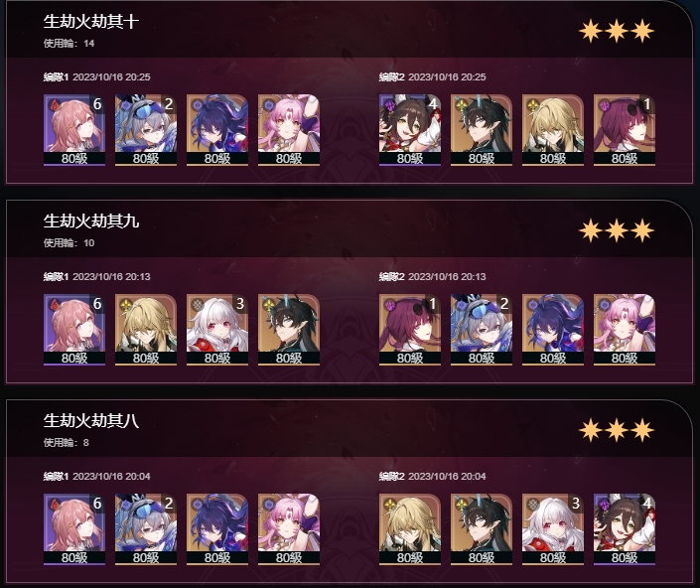The width and height of the screenshot is (700, 588).
Task: Click the 生劫火劫其九 stage title
Action: tap(91, 221)
